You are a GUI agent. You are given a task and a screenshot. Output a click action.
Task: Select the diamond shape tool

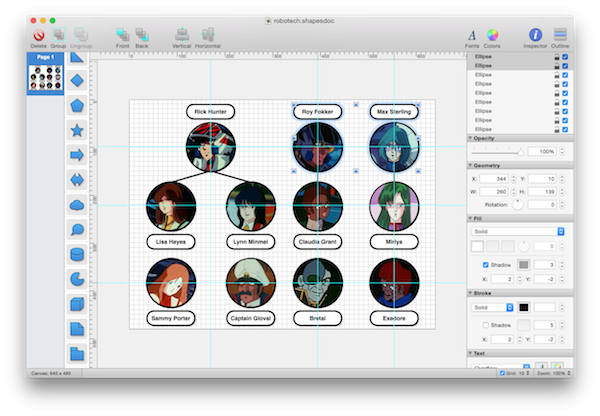[x=77, y=81]
